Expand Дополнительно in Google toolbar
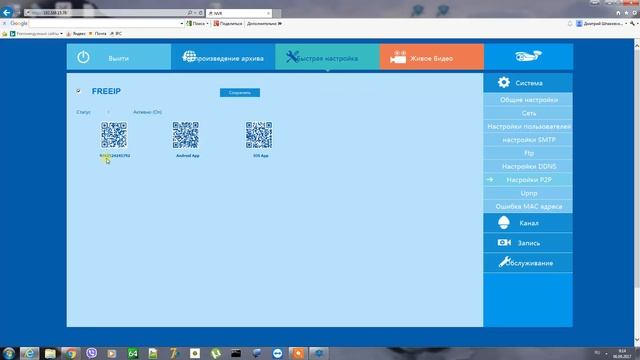640x360 pixels. click(264, 24)
